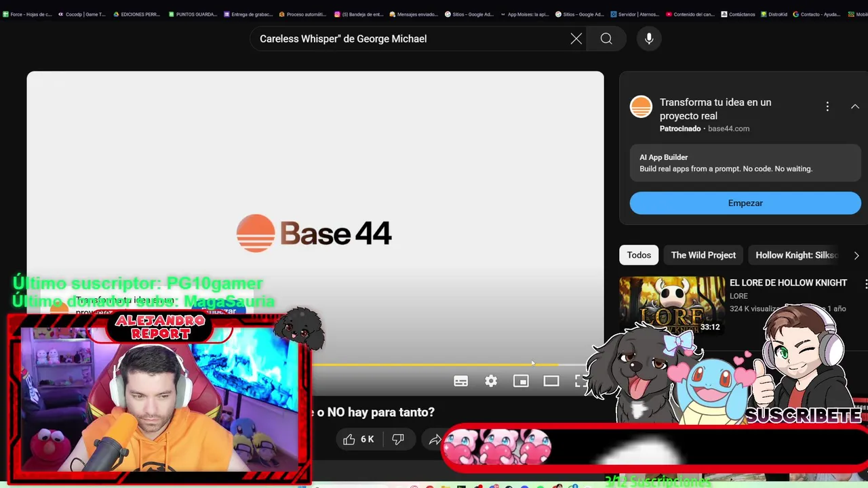Open the Entrega de grabac bookmark
The image size is (868, 488).
(x=248, y=14)
